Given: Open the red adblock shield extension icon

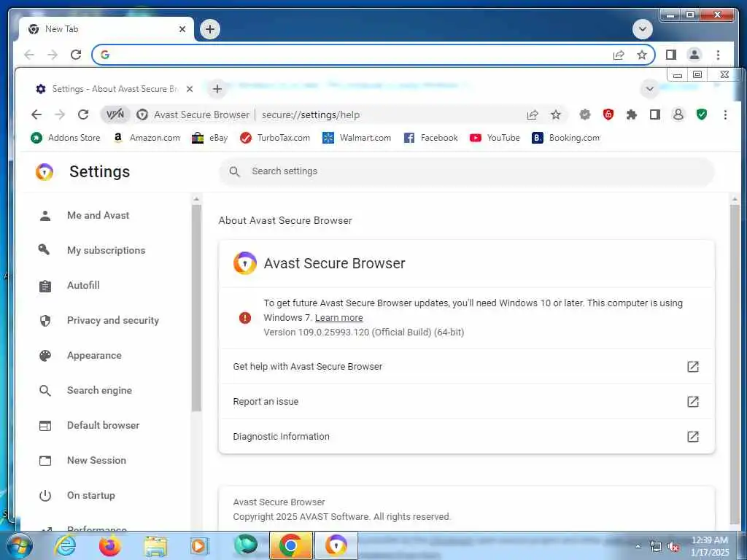Looking at the screenshot, I should click(x=608, y=114).
